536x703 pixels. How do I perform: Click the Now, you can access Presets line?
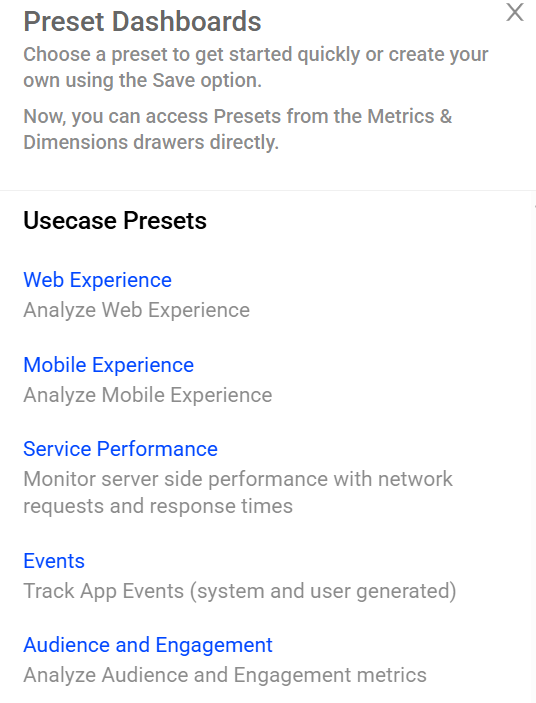238,116
